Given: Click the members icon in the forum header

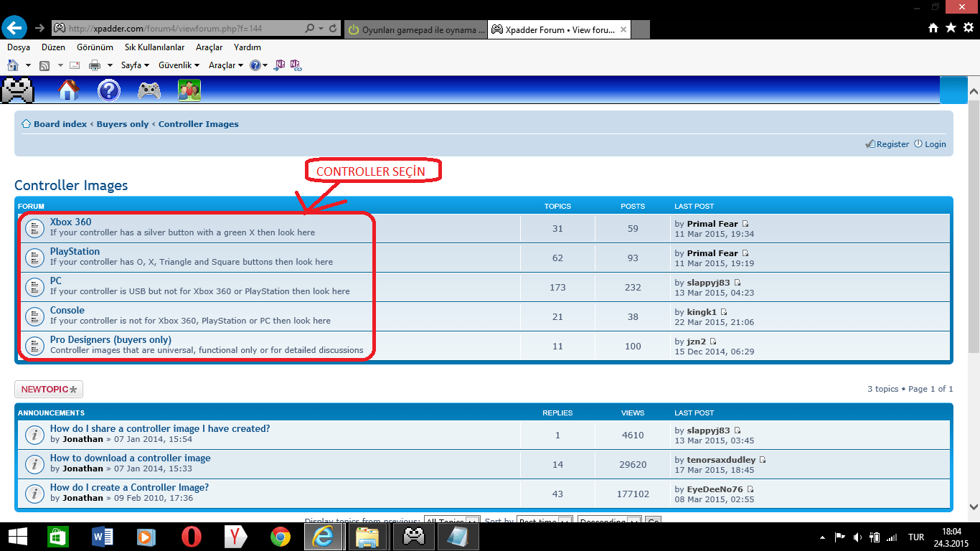Looking at the screenshot, I should (x=189, y=90).
